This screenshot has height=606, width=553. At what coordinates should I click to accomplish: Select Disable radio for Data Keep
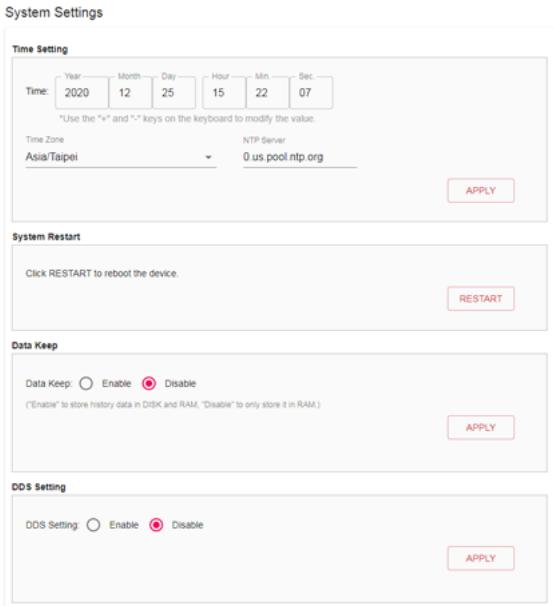[x=149, y=383]
